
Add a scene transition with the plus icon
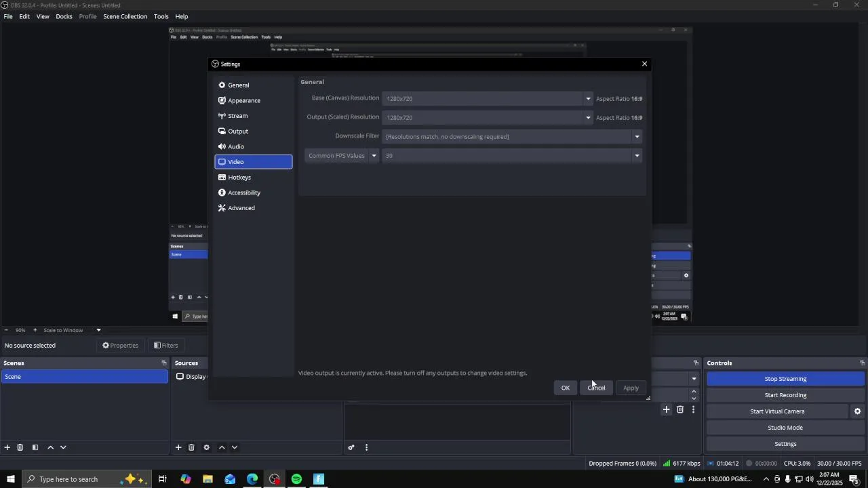point(667,409)
